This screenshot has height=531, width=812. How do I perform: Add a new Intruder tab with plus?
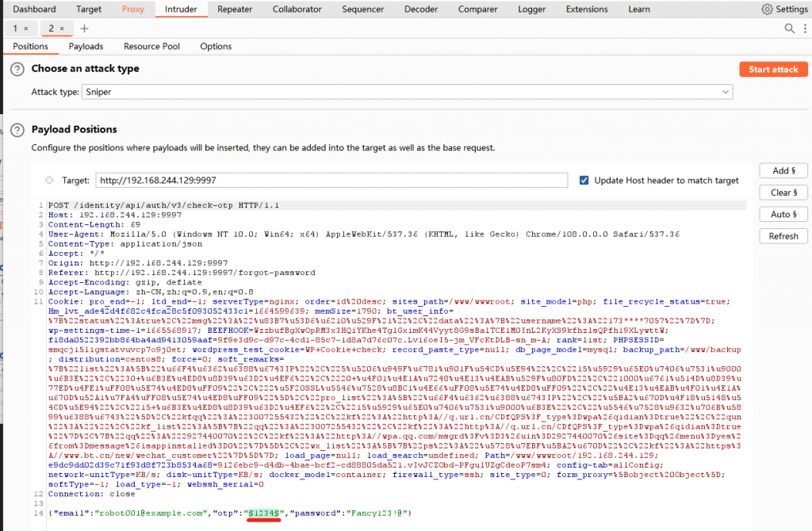coord(84,29)
